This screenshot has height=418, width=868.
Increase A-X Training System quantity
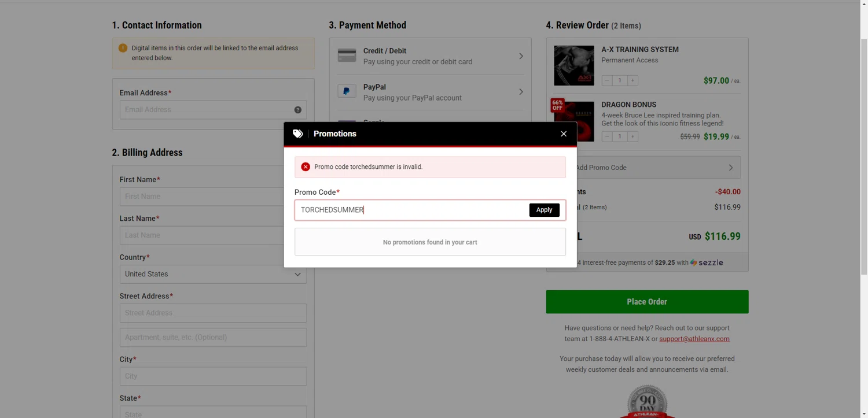(x=632, y=80)
